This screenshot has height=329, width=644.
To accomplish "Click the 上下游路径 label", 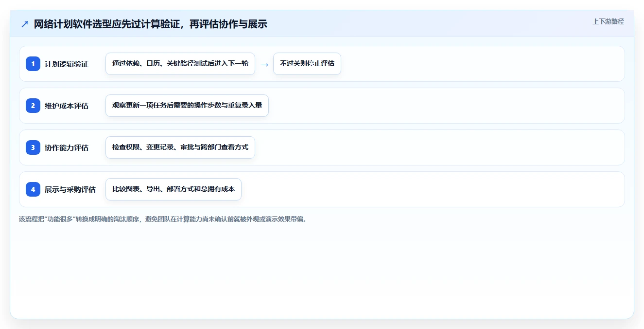I will tap(608, 21).
